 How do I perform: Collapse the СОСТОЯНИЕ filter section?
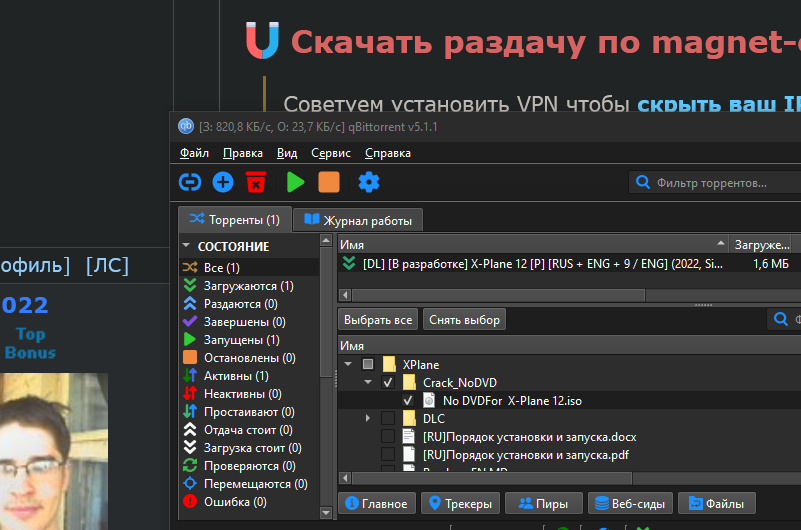[x=186, y=246]
